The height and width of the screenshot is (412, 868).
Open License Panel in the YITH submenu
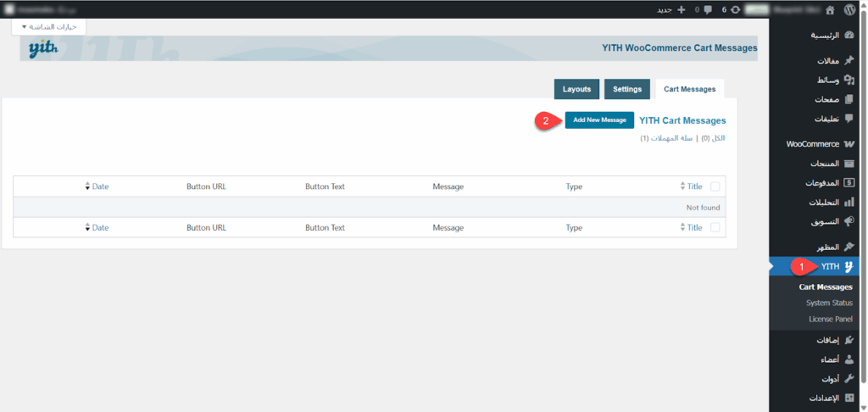(x=831, y=319)
